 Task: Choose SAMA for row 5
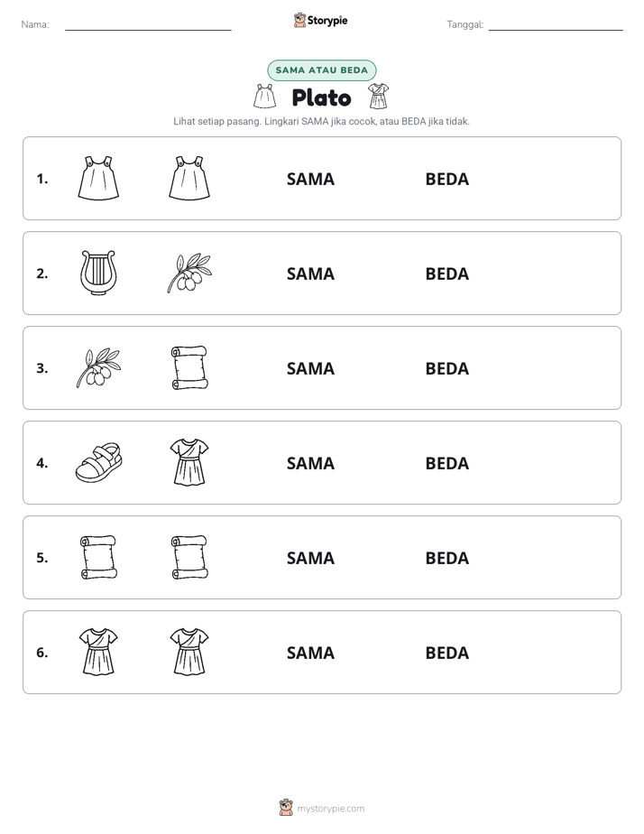tap(311, 558)
